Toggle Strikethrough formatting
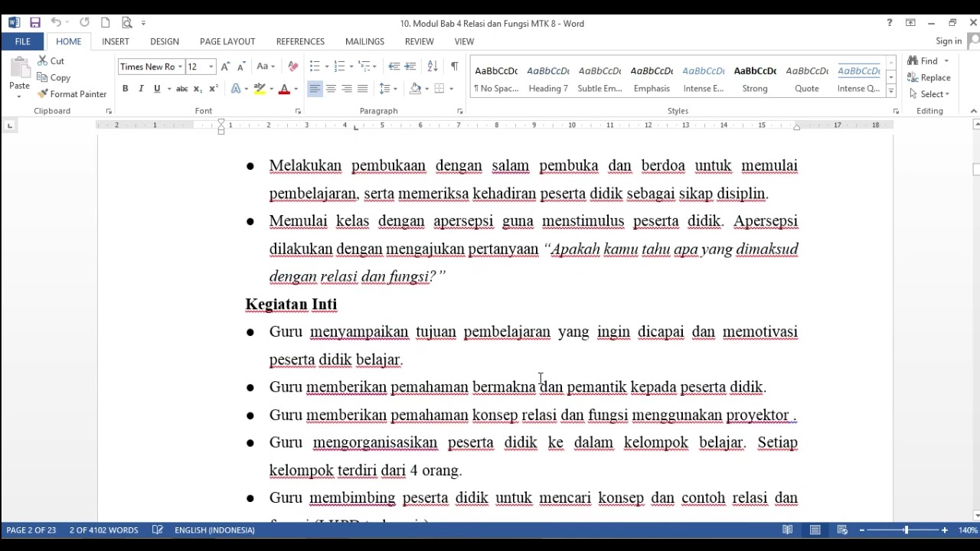The height and width of the screenshot is (551, 980). pos(181,89)
